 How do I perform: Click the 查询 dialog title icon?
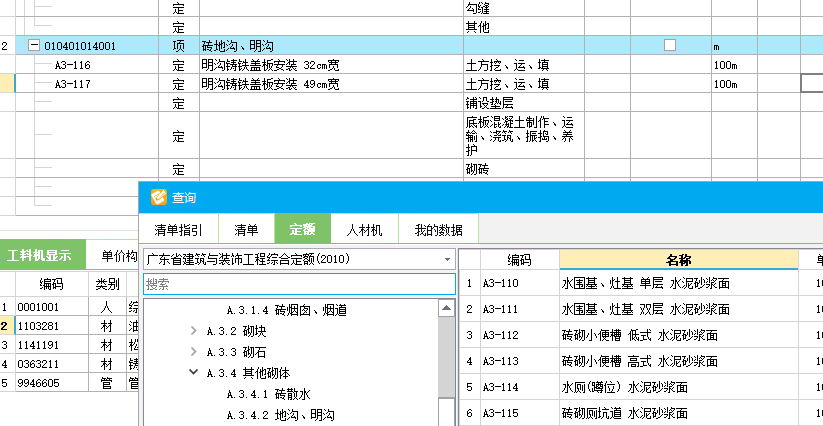click(x=159, y=197)
